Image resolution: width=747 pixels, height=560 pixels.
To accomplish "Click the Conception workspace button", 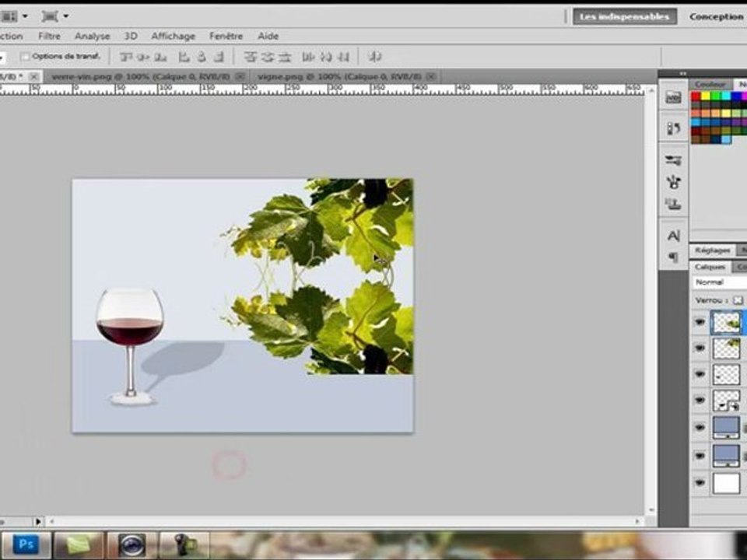I will coord(716,16).
